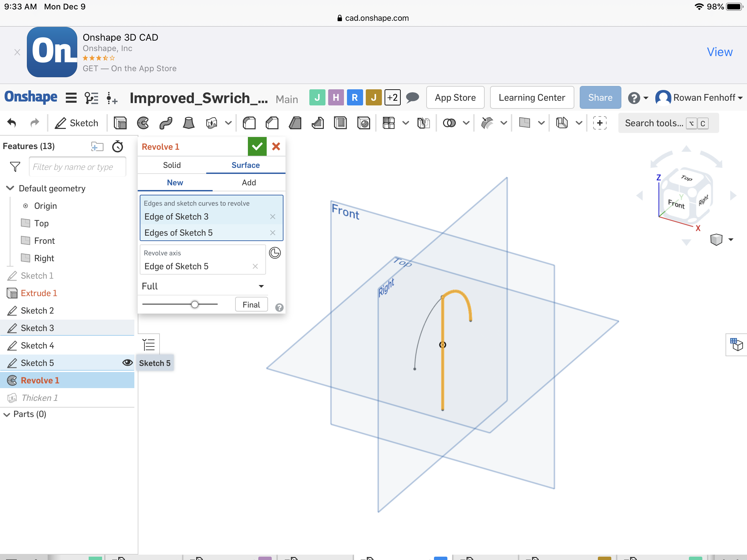Confirm Revolve 1 with checkmark button
Screen dimensions: 747x560
[257, 146]
